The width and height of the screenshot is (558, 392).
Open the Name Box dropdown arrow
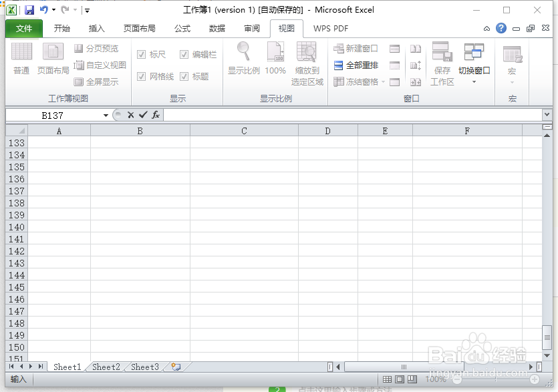pyautogui.click(x=106, y=115)
